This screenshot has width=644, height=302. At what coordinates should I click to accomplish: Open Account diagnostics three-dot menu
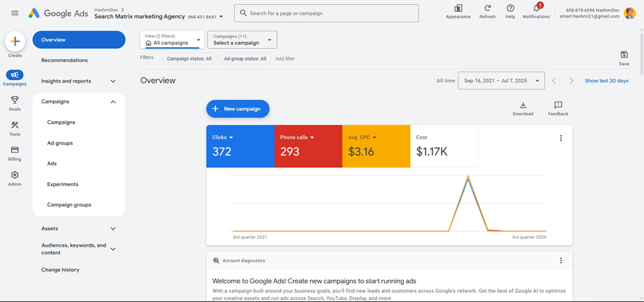561,260
